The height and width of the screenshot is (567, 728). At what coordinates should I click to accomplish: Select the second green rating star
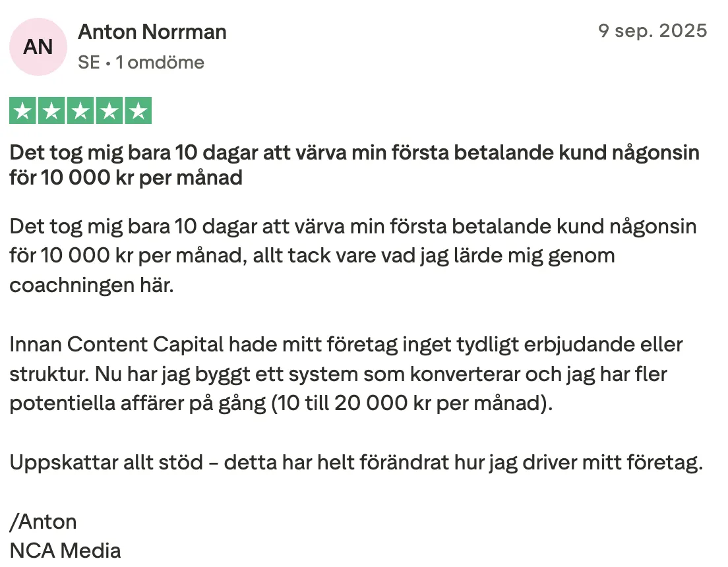(51, 111)
